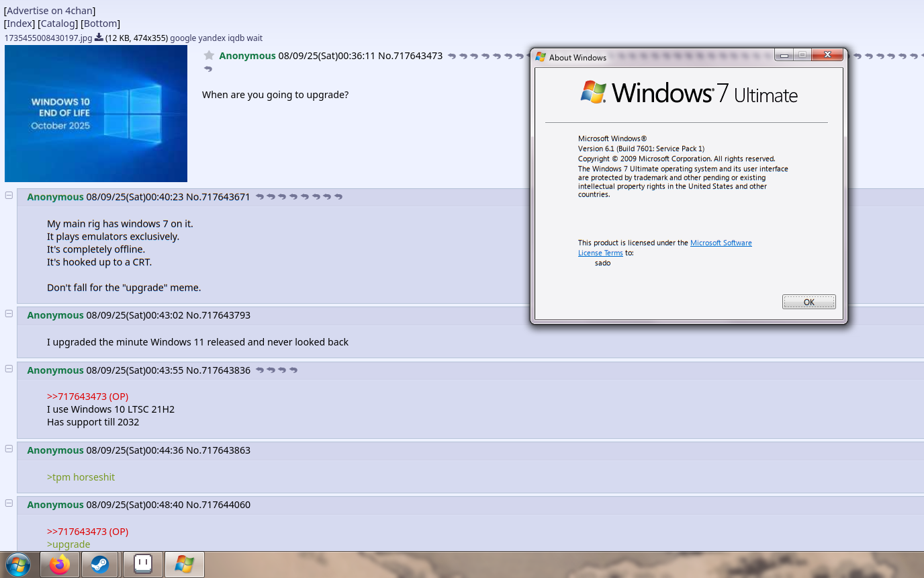Close the About Windows dialog
The image size is (924, 578).
pyautogui.click(x=827, y=55)
